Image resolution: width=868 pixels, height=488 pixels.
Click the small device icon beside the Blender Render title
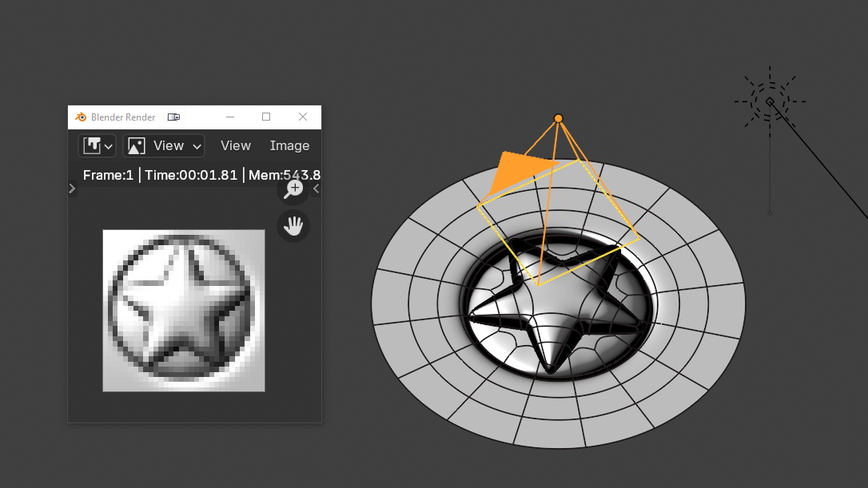(x=173, y=117)
